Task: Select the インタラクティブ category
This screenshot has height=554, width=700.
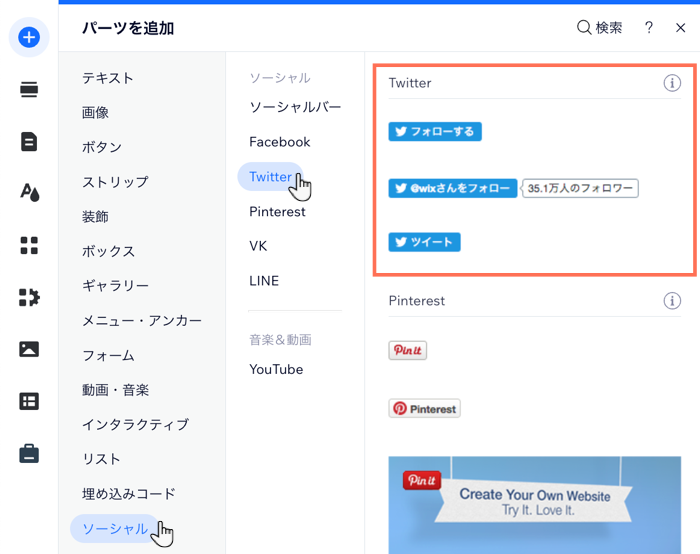Action: coord(135,425)
